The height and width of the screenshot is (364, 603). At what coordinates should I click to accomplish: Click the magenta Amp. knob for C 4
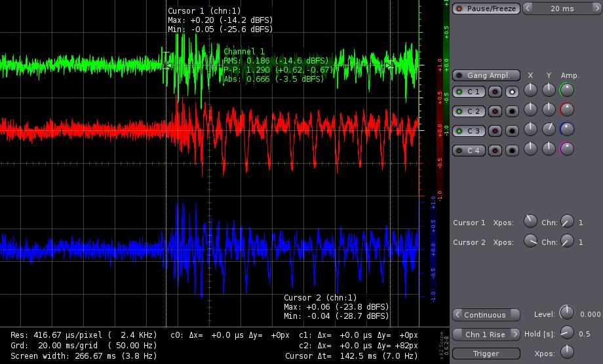pyautogui.click(x=567, y=149)
